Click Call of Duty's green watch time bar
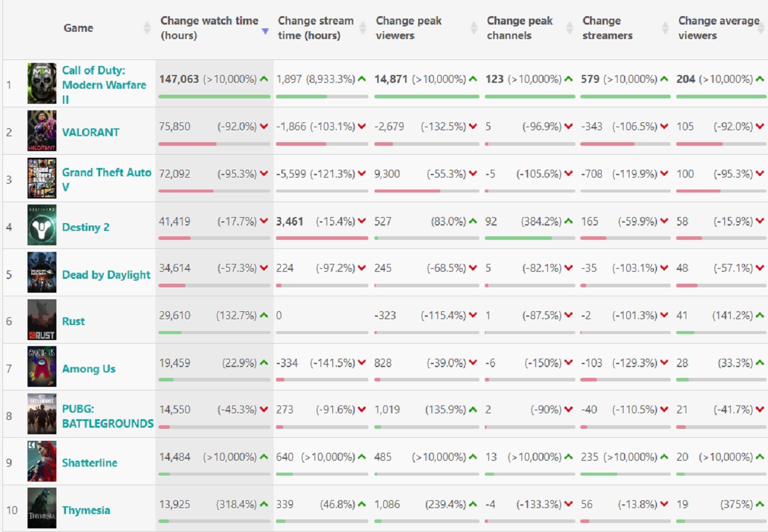768x532 pixels. tap(214, 96)
